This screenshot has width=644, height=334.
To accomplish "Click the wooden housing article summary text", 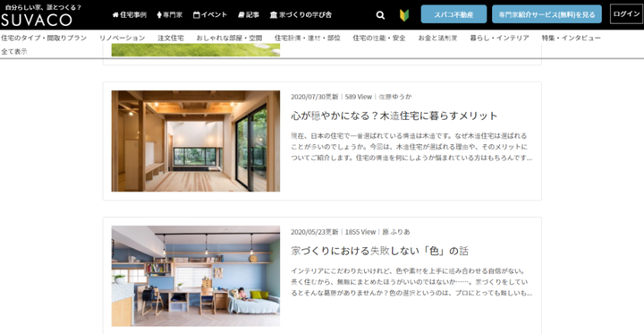I will click(x=411, y=147).
